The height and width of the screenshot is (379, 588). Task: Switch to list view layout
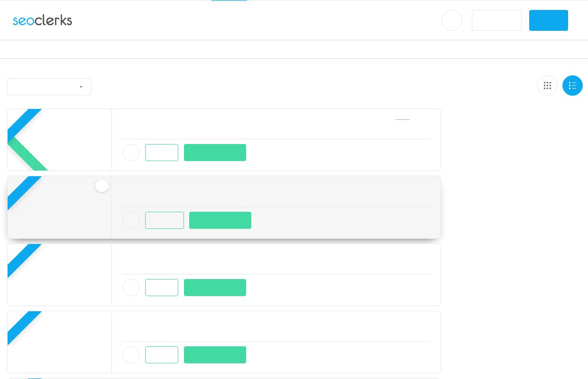click(x=572, y=86)
